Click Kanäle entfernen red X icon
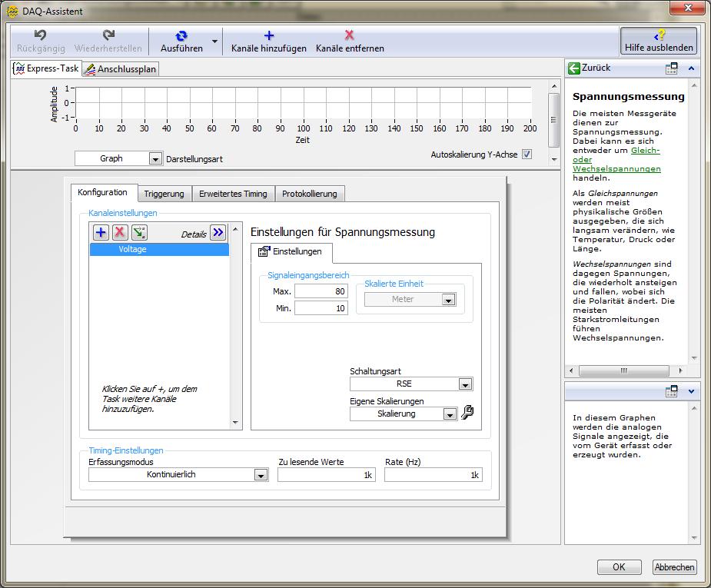 click(x=350, y=35)
